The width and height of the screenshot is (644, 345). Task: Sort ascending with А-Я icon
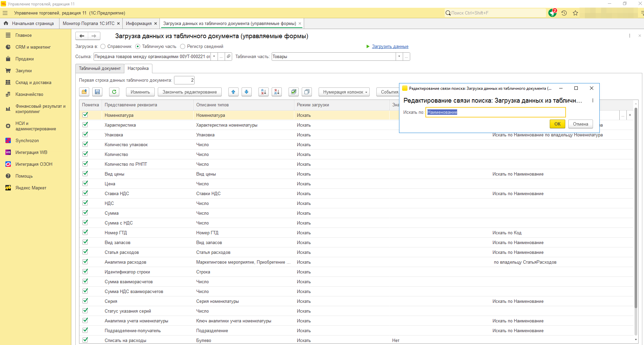coord(264,92)
